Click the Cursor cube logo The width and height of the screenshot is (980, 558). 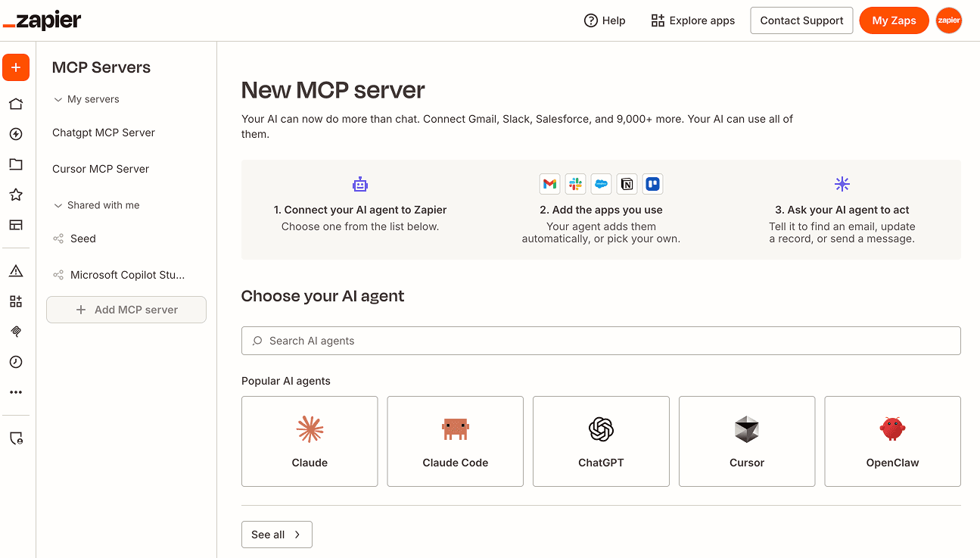pyautogui.click(x=747, y=429)
